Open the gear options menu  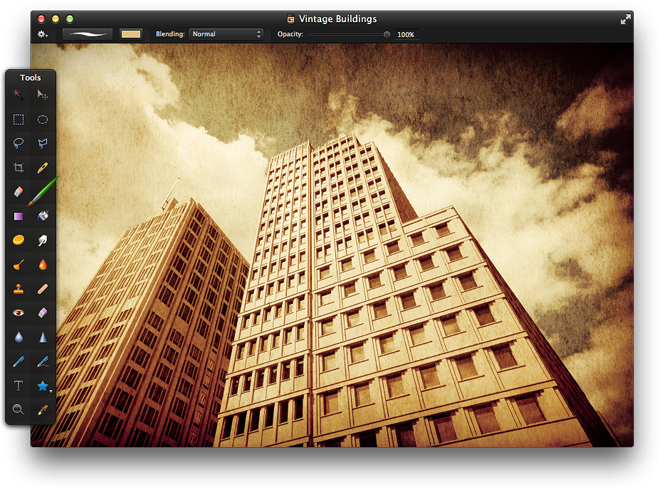tap(43, 35)
